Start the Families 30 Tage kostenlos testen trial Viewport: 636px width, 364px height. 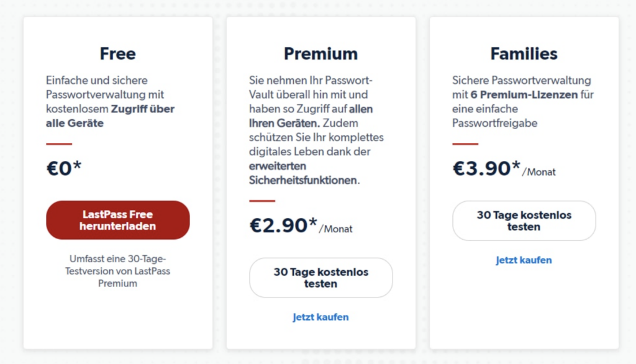click(x=524, y=221)
